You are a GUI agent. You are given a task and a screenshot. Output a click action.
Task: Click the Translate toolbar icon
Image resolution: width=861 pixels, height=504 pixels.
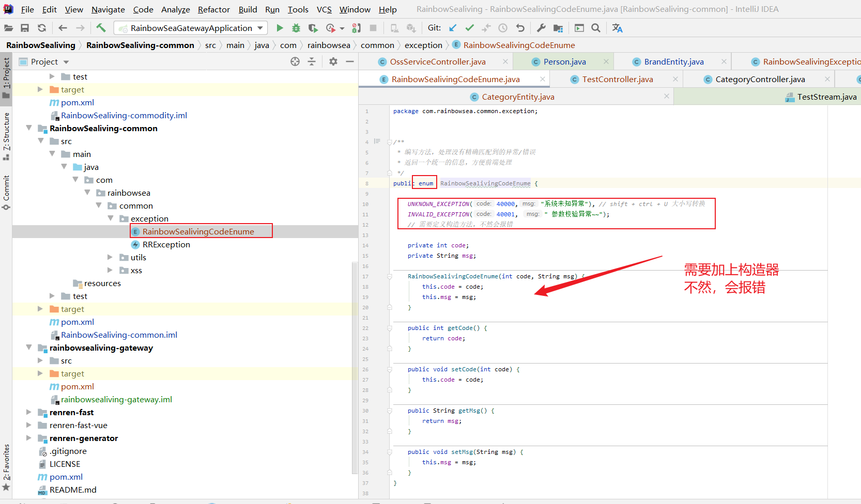[617, 28]
